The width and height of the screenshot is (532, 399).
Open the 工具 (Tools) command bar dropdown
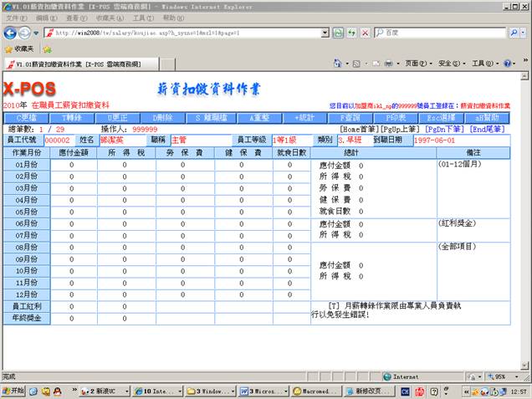pos(483,64)
